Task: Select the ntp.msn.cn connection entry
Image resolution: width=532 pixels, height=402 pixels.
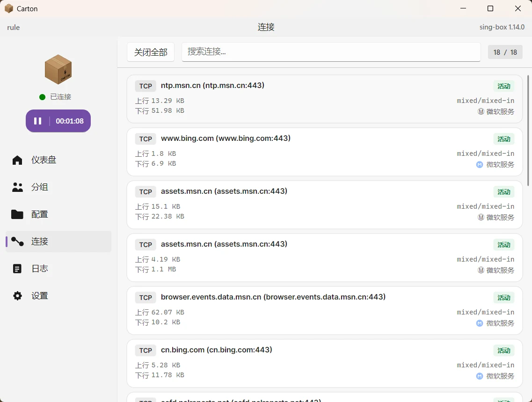Action: [x=325, y=99]
